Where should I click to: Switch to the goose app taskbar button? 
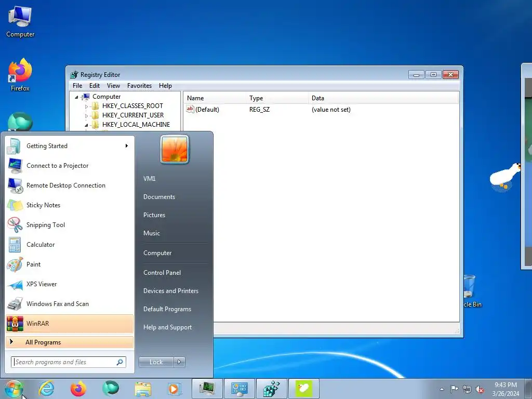tap(303, 389)
